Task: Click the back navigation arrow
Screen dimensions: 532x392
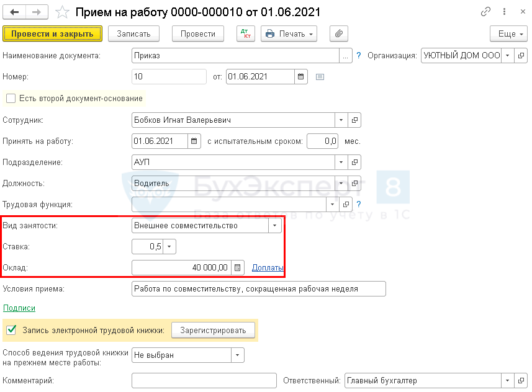Action: [x=14, y=12]
